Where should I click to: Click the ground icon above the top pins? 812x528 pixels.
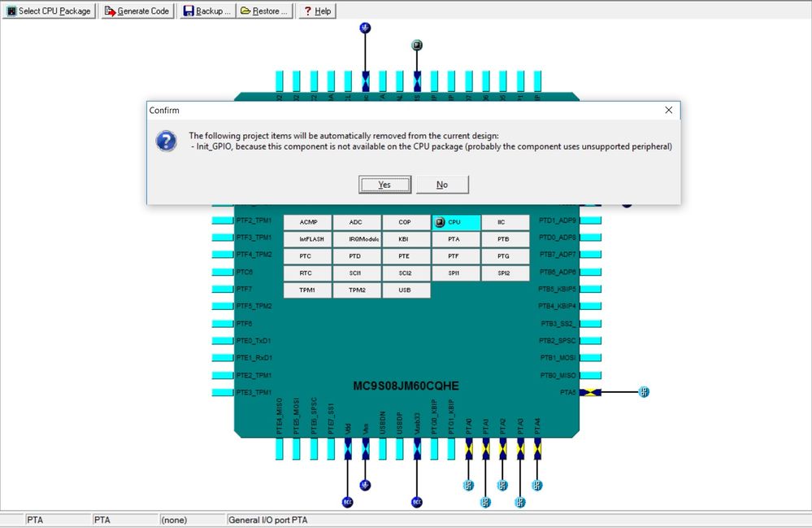[x=365, y=28]
